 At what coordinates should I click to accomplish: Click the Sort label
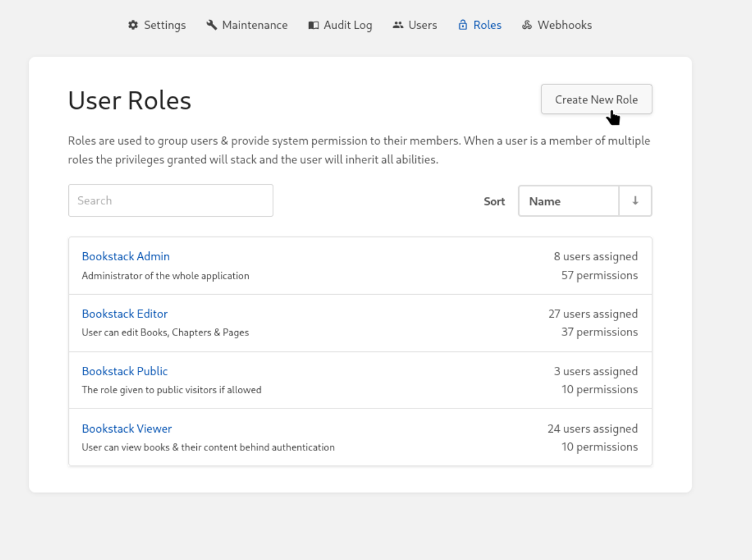click(x=494, y=201)
